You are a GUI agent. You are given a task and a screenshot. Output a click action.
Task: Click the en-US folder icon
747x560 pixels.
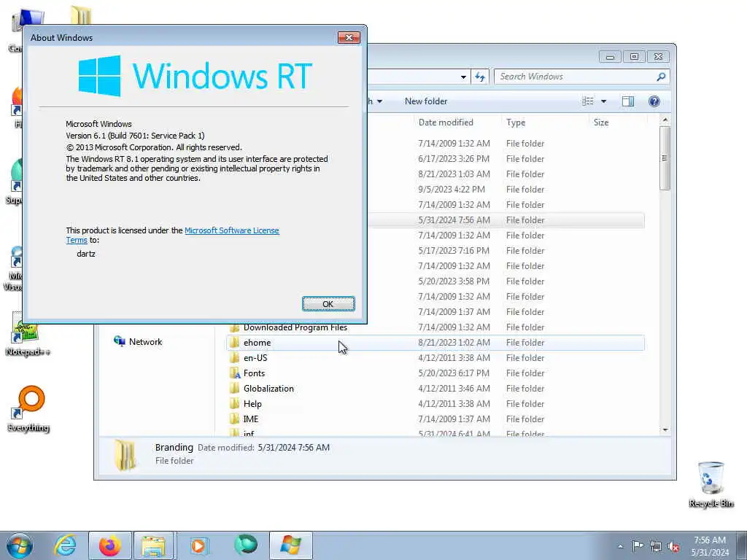tap(234, 357)
